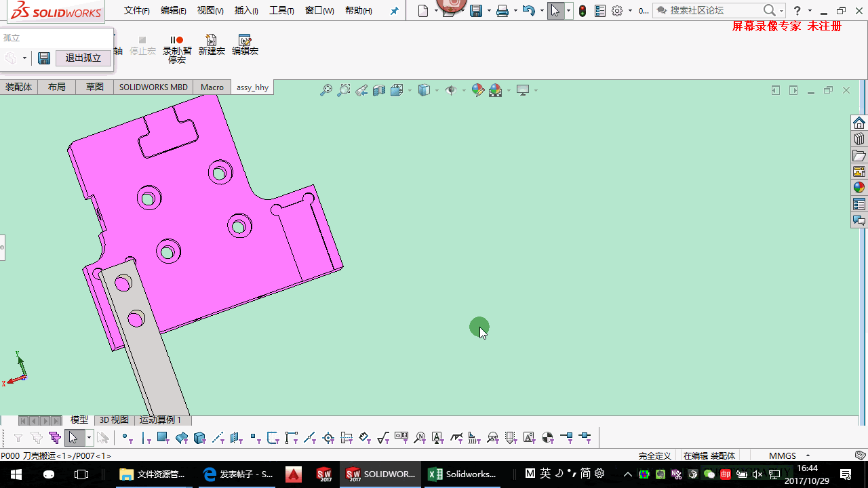Pin the menu bar with pushpin
Viewport: 868px width, 488px height.
[395, 11]
